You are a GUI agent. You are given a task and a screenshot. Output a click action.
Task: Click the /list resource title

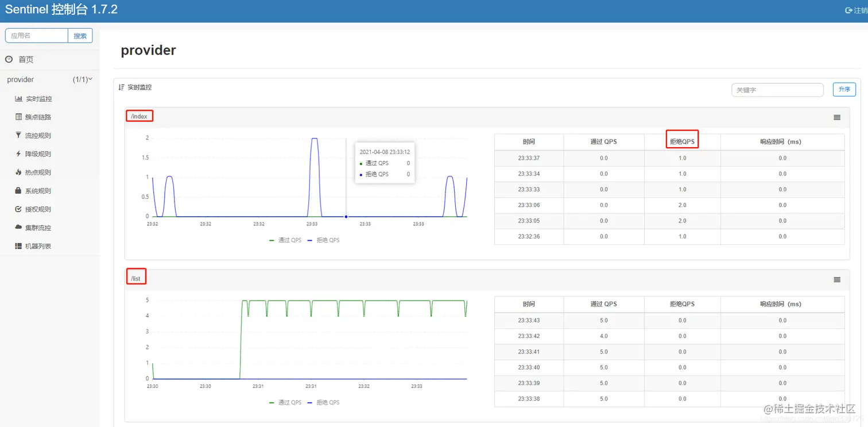pyautogui.click(x=135, y=279)
